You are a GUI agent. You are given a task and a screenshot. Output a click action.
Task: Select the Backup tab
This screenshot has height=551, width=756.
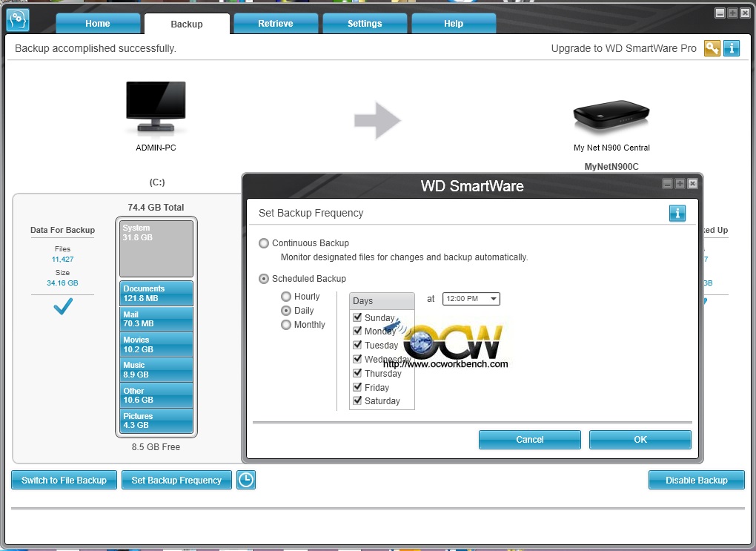point(187,24)
